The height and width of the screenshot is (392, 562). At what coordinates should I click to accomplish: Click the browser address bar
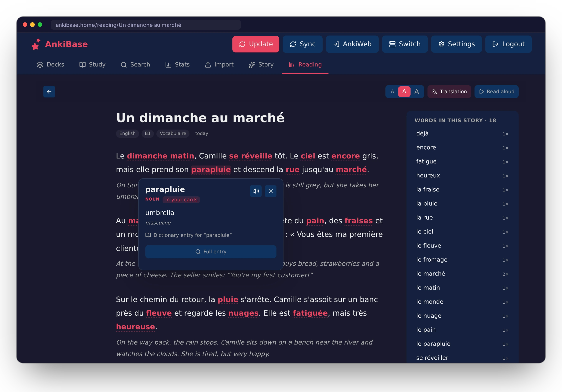[x=146, y=25]
